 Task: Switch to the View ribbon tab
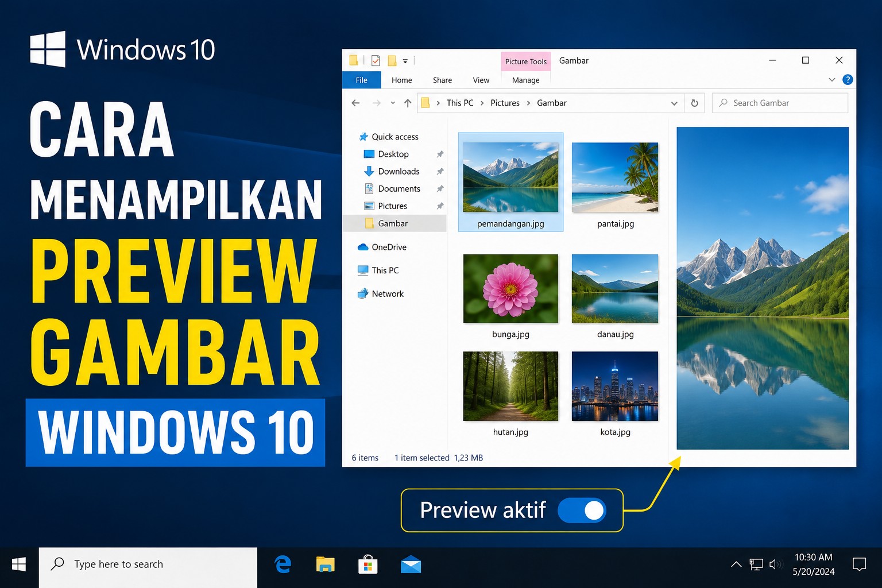click(481, 80)
